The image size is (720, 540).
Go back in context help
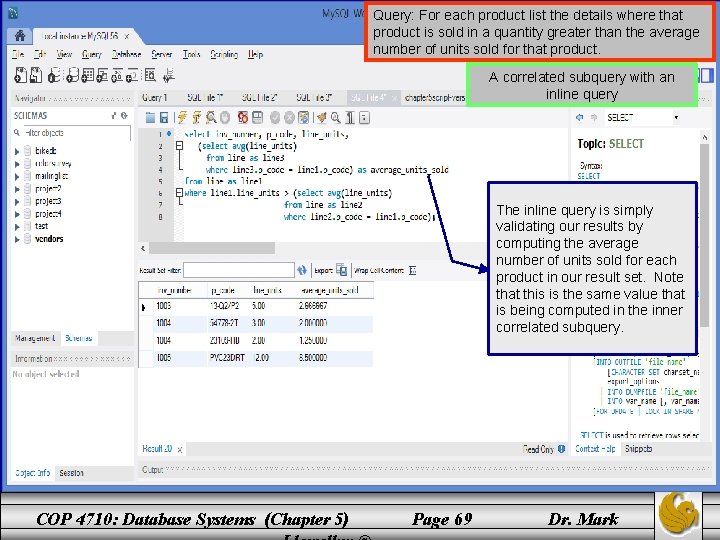tap(579, 118)
